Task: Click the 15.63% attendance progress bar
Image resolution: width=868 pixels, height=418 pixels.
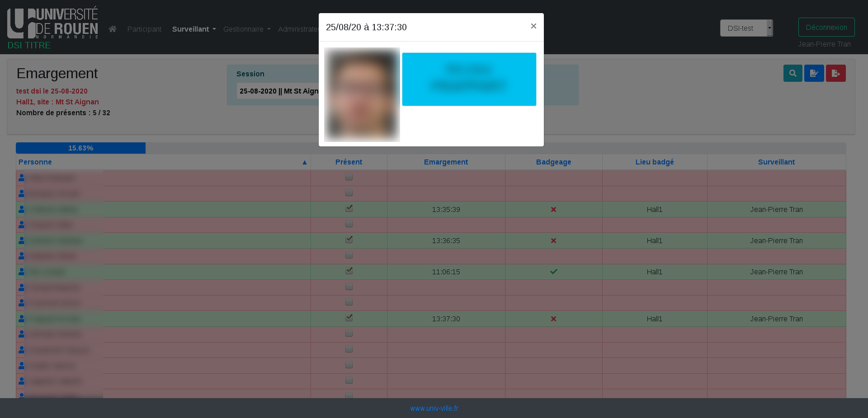Action: (x=80, y=148)
